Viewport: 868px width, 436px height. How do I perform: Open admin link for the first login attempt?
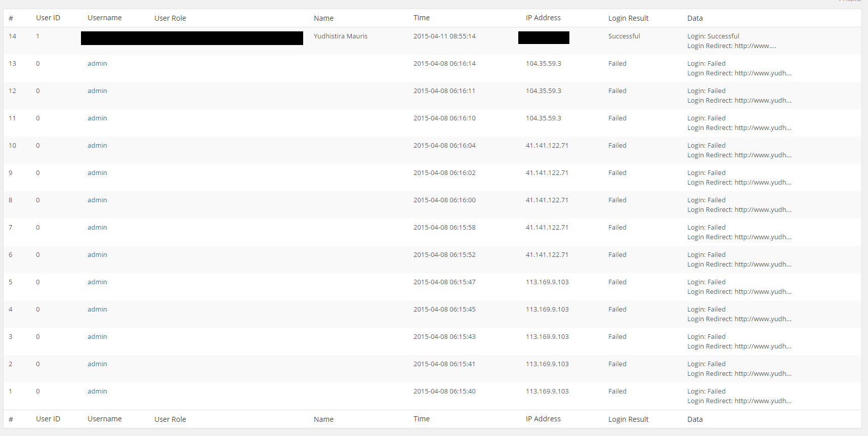[x=97, y=391]
